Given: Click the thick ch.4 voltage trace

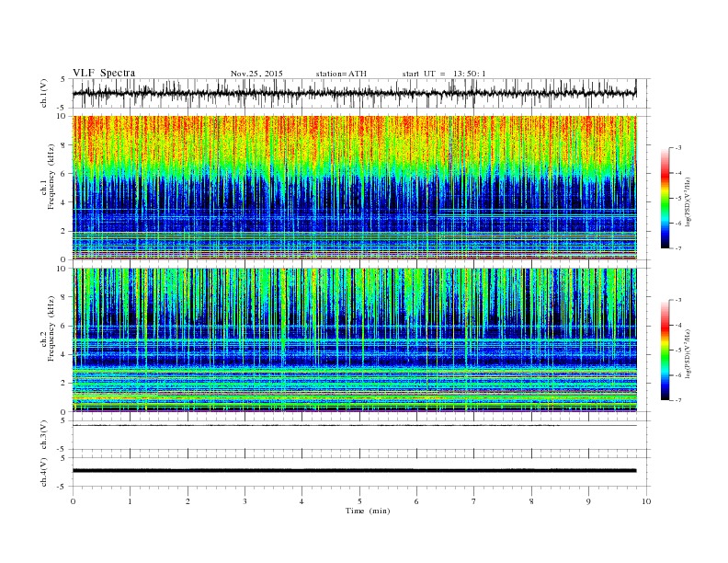Looking at the screenshot, I should coord(355,471).
